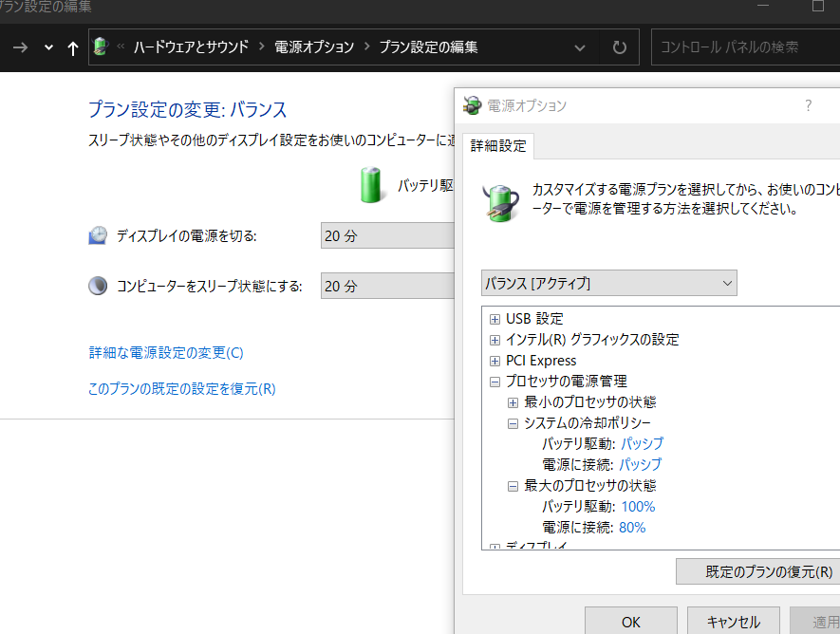This screenshot has width=840, height=634.
Task: Click the キャンセル button
Action: point(734,621)
